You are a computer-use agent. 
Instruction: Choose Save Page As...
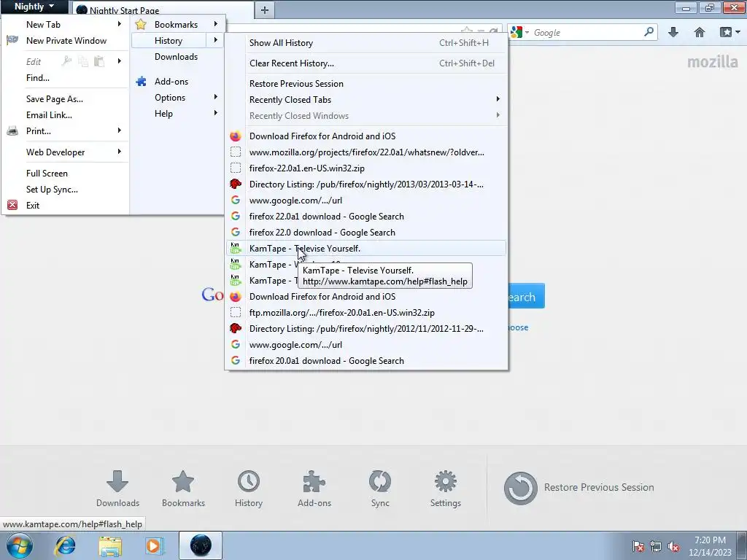pyautogui.click(x=66, y=99)
